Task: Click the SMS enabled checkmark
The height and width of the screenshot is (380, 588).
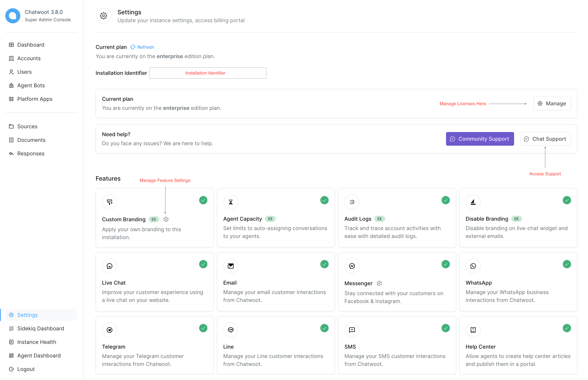Action: click(x=446, y=328)
